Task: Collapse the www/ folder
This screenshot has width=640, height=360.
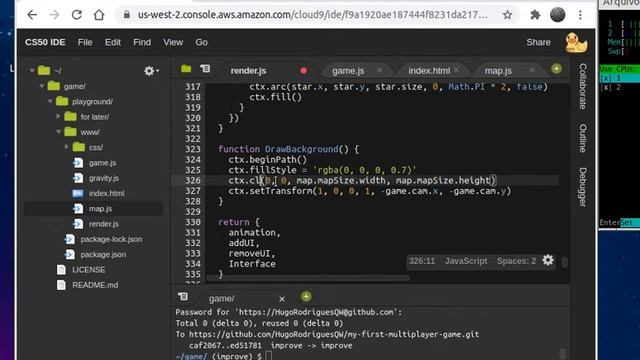Action: [x=58, y=132]
